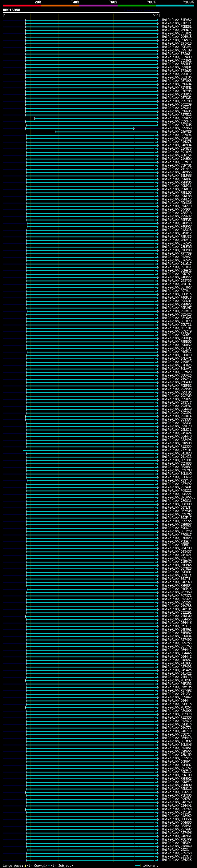
Task: Click the cyan ~100% identity color bar
Action: 175,6
